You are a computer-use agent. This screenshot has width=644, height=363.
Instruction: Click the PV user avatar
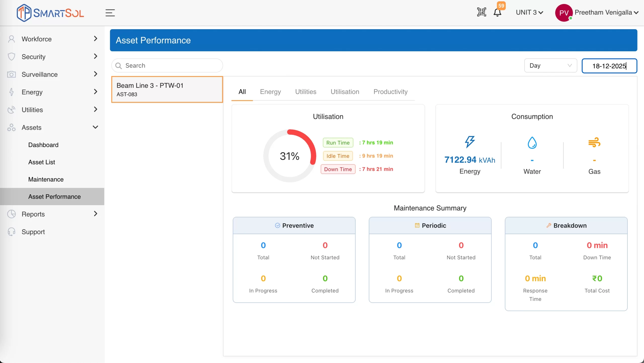coord(563,13)
